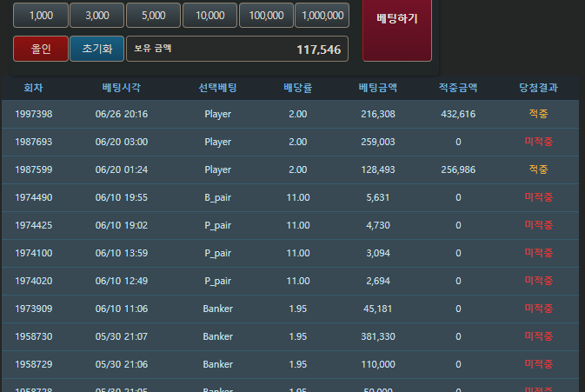Click the 배당률 column header
The width and height of the screenshot is (585, 392).
(x=298, y=88)
